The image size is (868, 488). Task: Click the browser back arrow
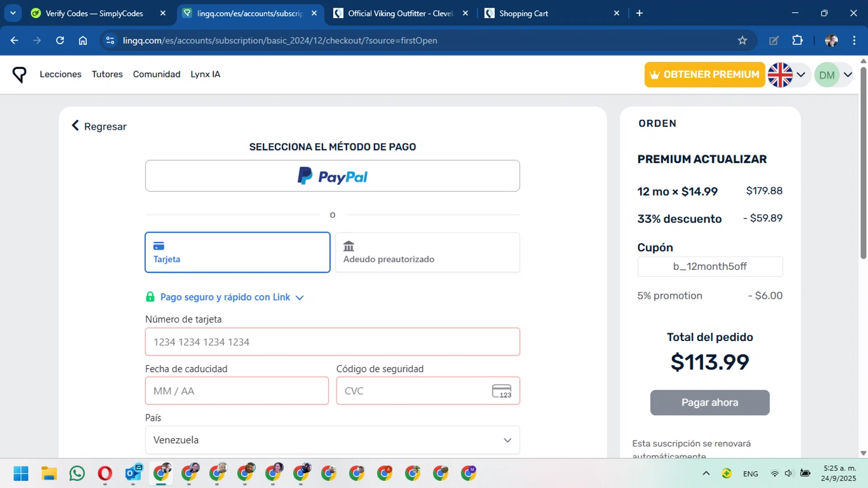point(14,41)
